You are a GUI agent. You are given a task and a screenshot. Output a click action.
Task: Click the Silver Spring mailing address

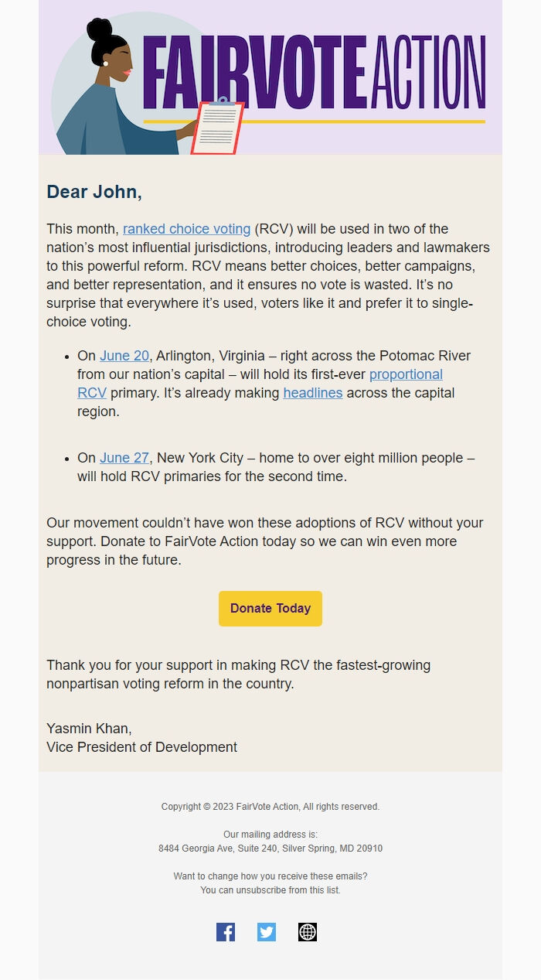pyautogui.click(x=270, y=849)
